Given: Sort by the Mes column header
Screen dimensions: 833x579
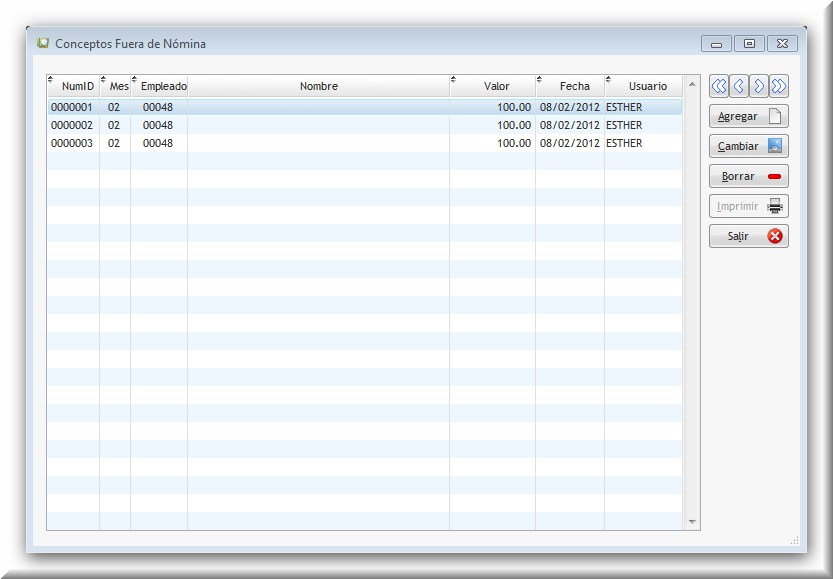Looking at the screenshot, I should point(119,86).
